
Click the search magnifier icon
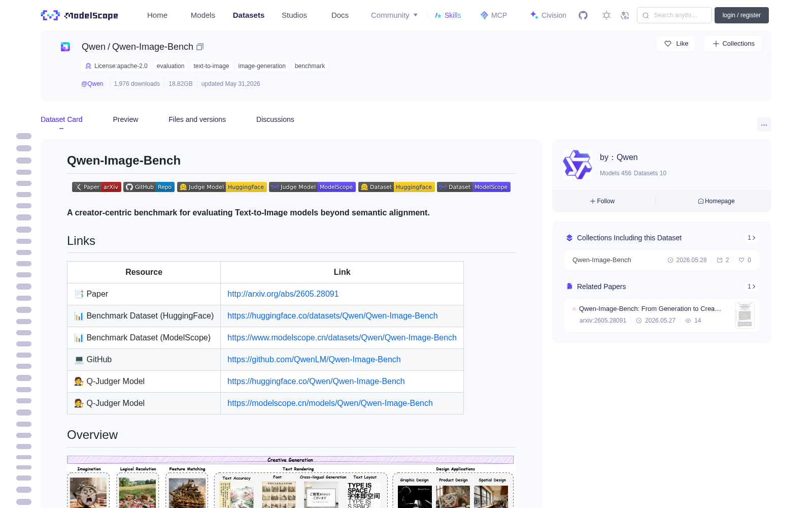646,15
